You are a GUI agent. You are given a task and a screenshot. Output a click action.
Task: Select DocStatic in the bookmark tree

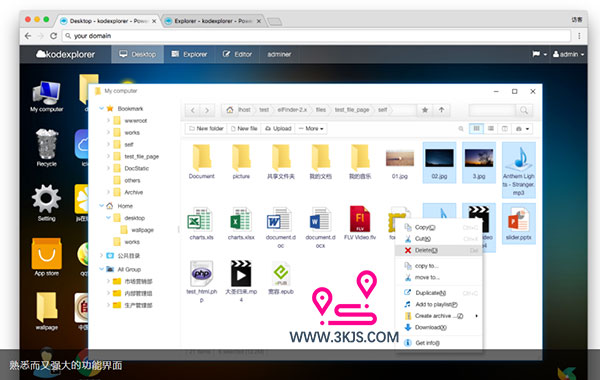[x=137, y=168]
